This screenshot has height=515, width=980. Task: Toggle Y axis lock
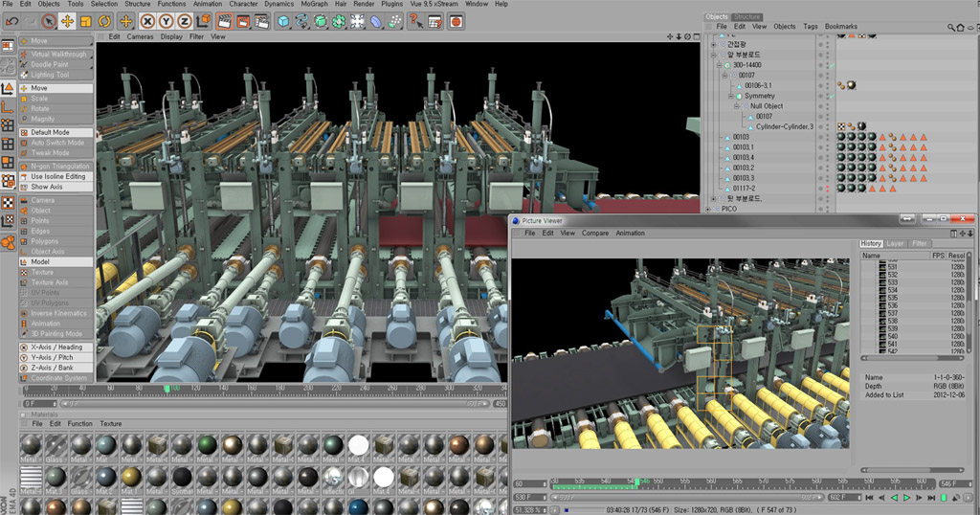(166, 21)
